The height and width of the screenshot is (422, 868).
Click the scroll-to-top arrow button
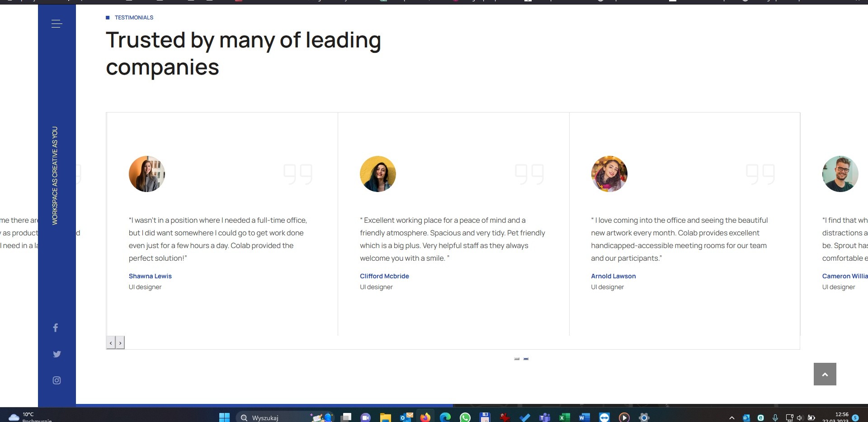pyautogui.click(x=825, y=374)
